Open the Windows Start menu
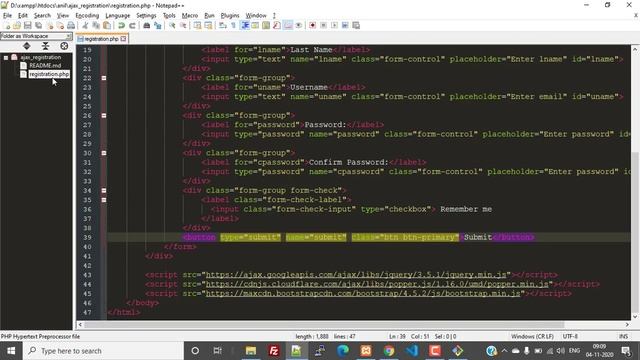 (x=11, y=351)
